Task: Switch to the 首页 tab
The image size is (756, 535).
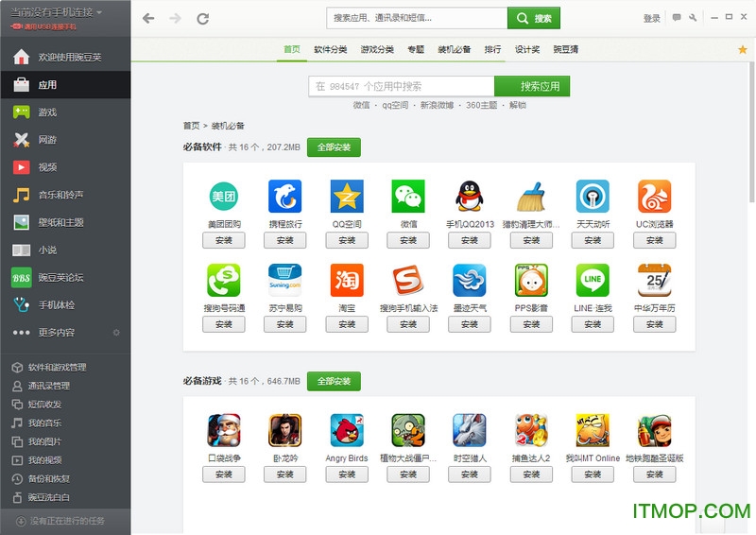Action: tap(292, 49)
